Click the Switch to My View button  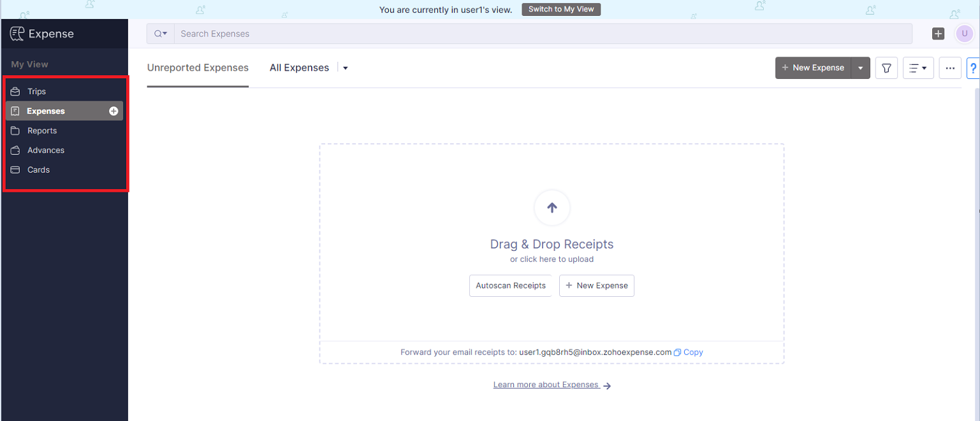(561, 10)
